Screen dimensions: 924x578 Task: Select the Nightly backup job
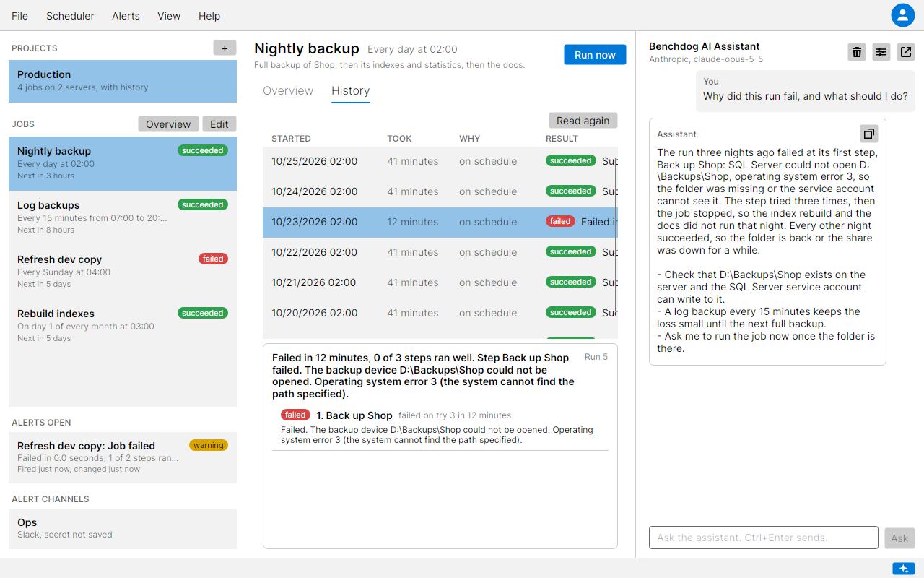(123, 164)
